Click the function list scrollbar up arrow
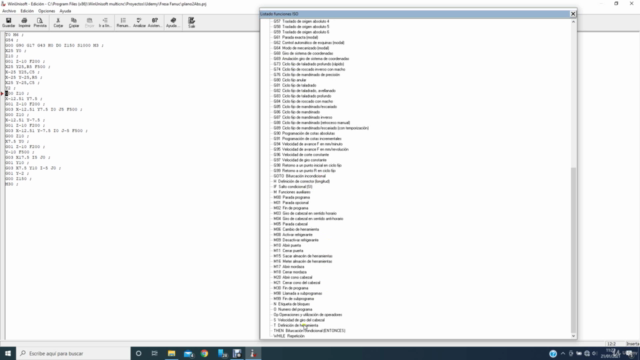Viewport: 640px width, 360px height. pyautogui.click(x=573, y=22)
